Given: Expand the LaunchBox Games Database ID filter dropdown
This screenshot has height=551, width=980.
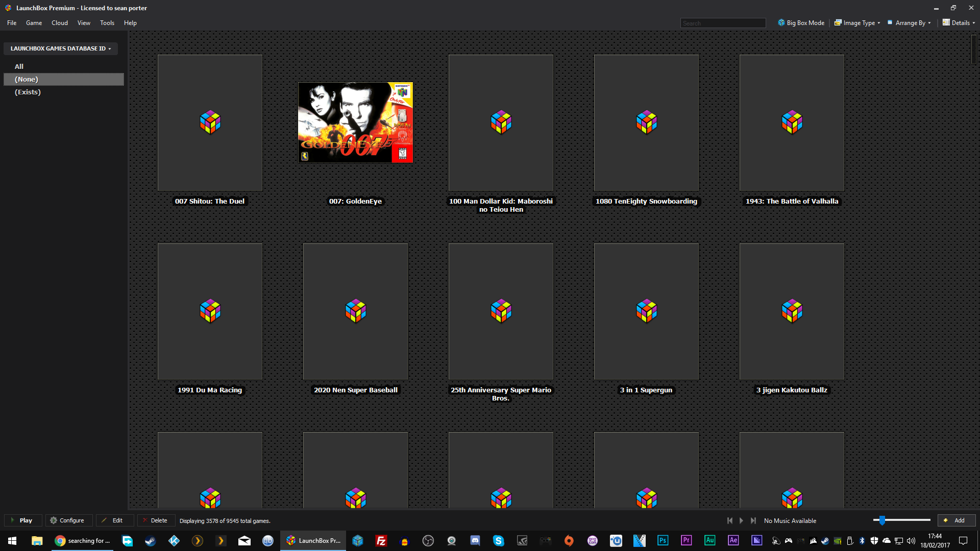Looking at the screenshot, I should tap(61, 48).
